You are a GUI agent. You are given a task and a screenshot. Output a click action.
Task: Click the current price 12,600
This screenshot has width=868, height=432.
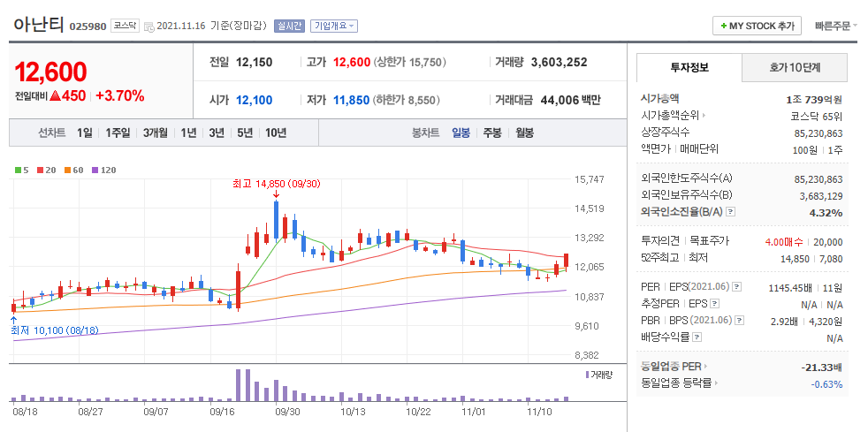coord(50,72)
